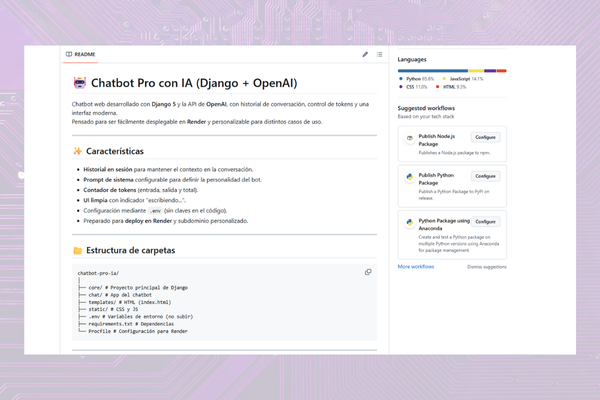The image size is (600, 400).
Task: Select the CSS language entry
Action: (413, 87)
